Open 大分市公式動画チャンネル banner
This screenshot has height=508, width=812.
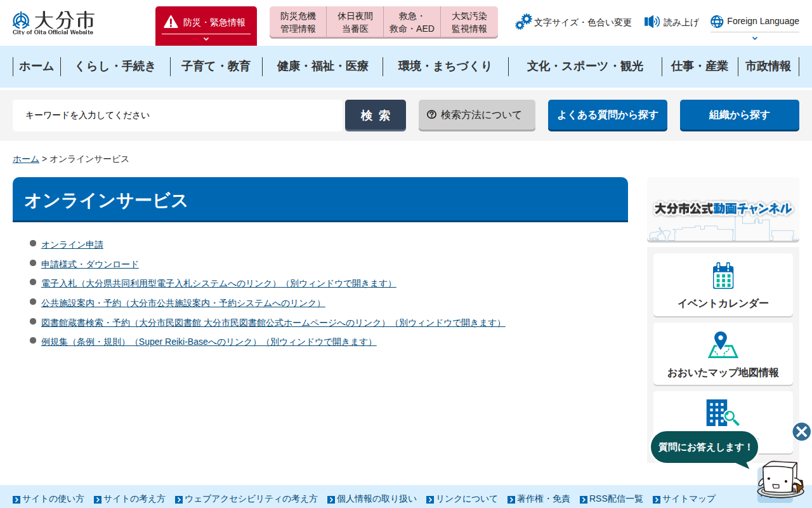[x=723, y=210]
